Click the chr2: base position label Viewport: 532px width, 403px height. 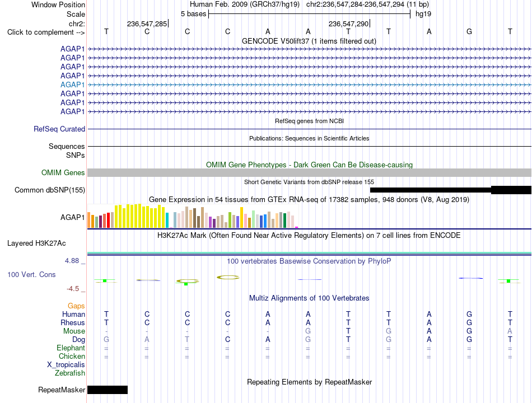click(77, 24)
